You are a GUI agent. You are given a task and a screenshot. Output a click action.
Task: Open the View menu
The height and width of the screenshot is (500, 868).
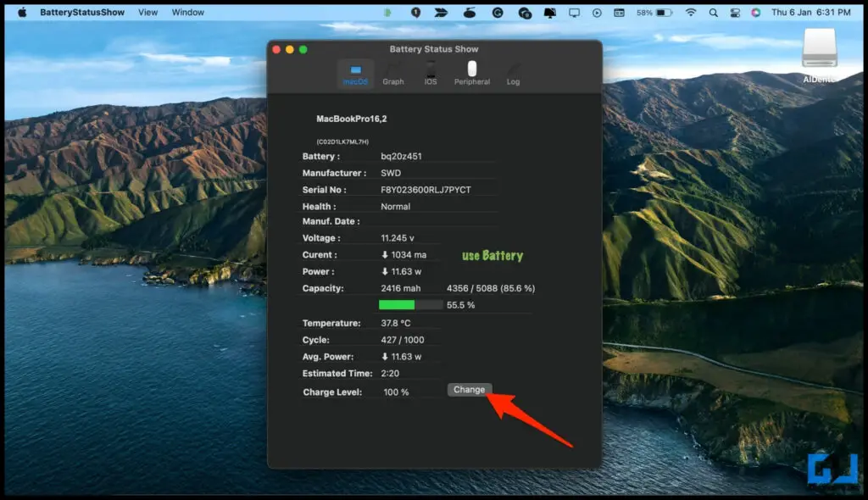point(148,12)
